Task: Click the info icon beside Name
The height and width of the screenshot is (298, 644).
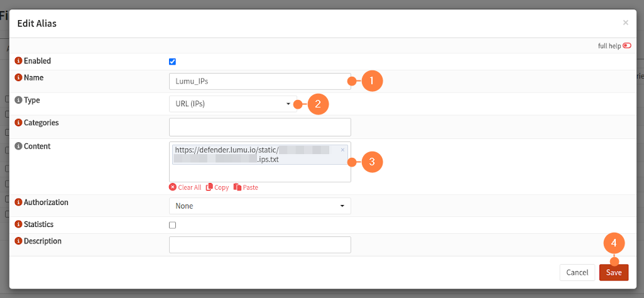Action: coord(18,78)
